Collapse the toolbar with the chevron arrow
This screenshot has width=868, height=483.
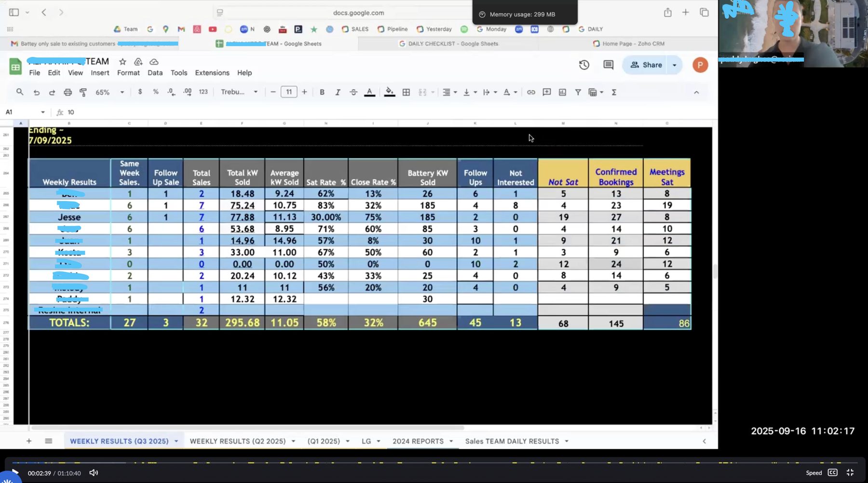[696, 92]
